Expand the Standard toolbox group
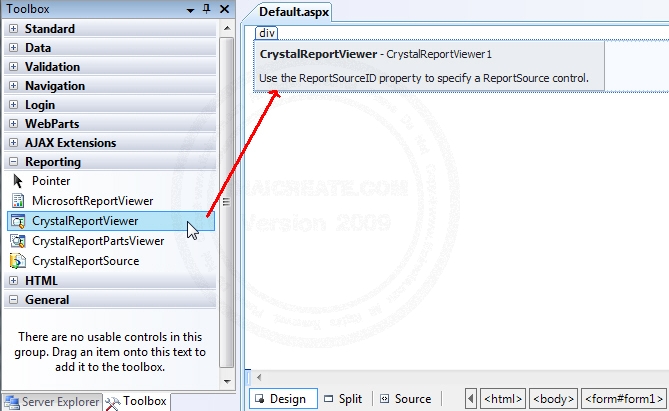Viewport: 669px width, 411px height. click(14, 29)
